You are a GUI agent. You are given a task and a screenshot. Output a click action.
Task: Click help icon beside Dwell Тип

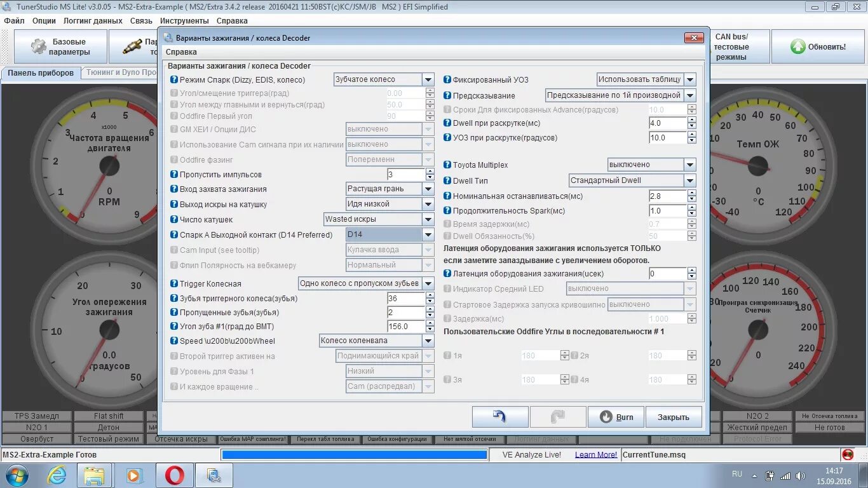pos(447,181)
